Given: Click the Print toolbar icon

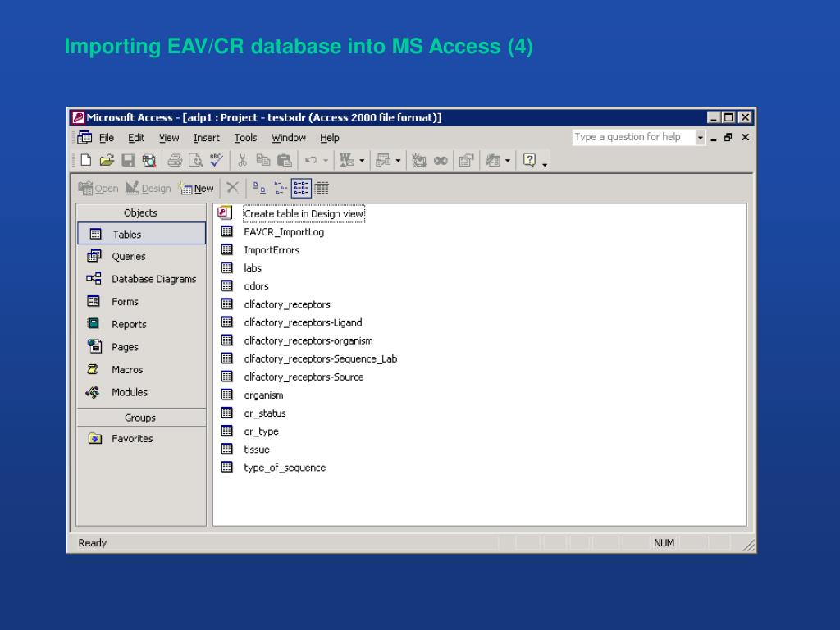Looking at the screenshot, I should (175, 160).
